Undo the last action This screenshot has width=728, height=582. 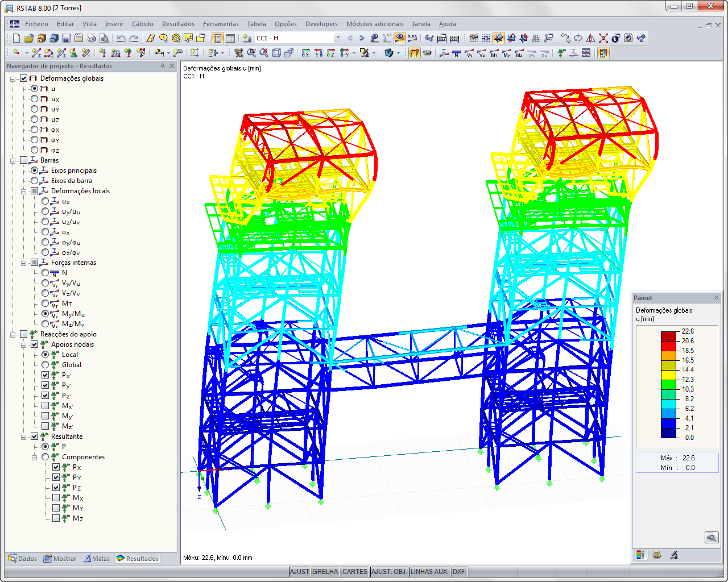[121, 38]
